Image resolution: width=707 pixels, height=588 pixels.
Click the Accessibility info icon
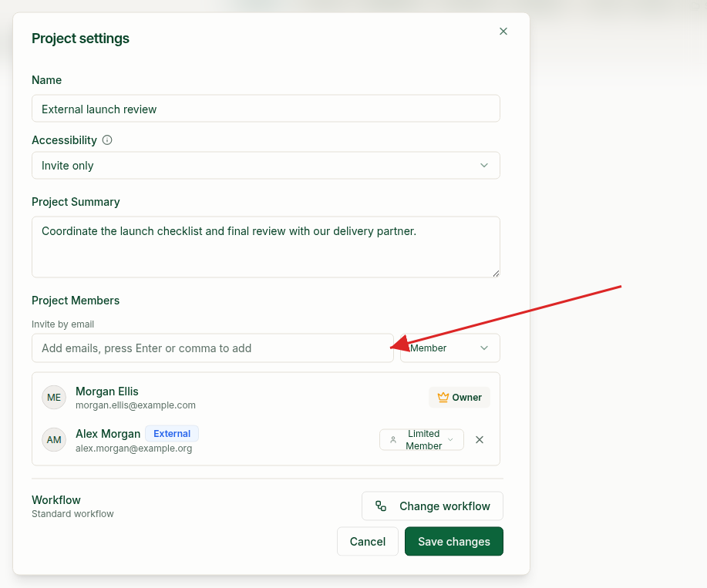pos(107,140)
